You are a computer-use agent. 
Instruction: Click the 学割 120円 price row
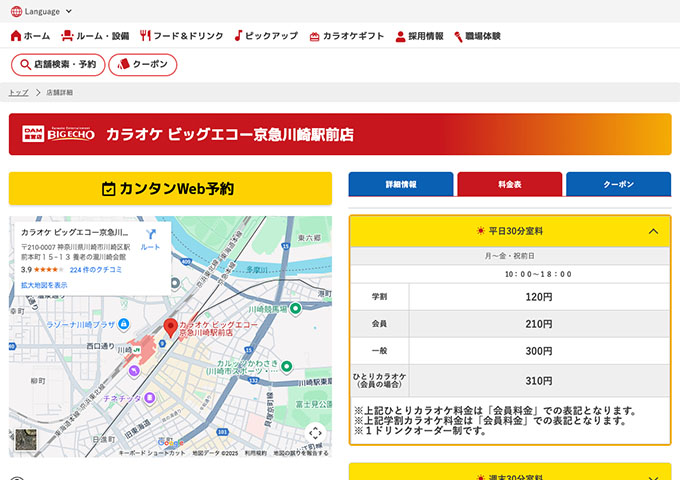(510, 297)
